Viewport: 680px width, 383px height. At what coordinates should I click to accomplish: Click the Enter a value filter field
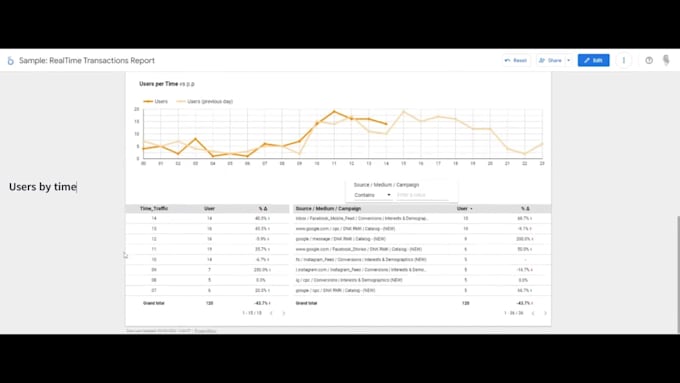(422, 195)
